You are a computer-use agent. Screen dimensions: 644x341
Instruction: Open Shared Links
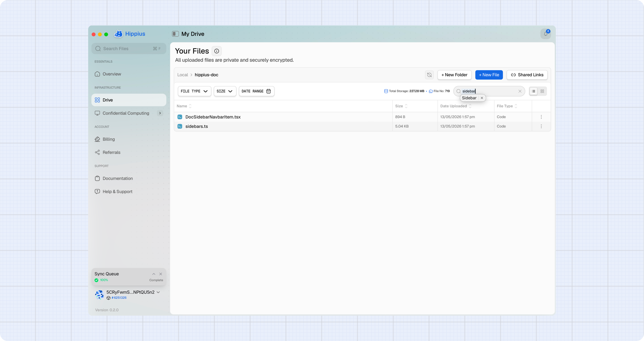pos(527,75)
